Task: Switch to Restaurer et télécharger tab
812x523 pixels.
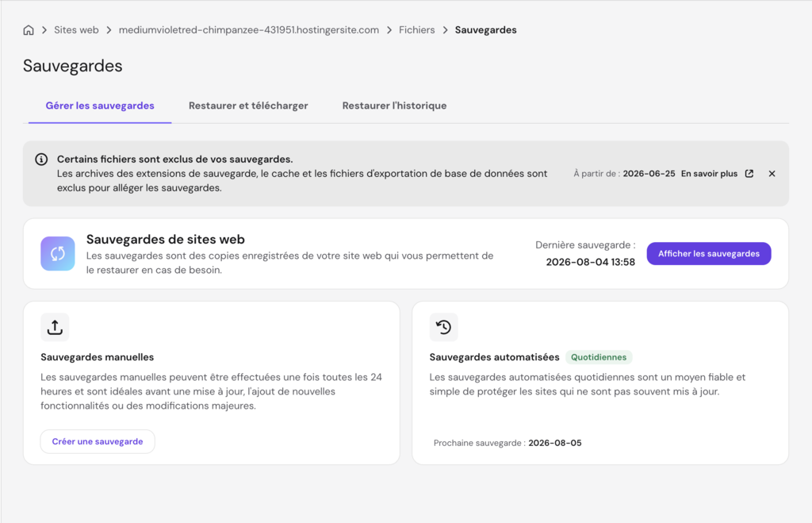Action: click(x=248, y=106)
